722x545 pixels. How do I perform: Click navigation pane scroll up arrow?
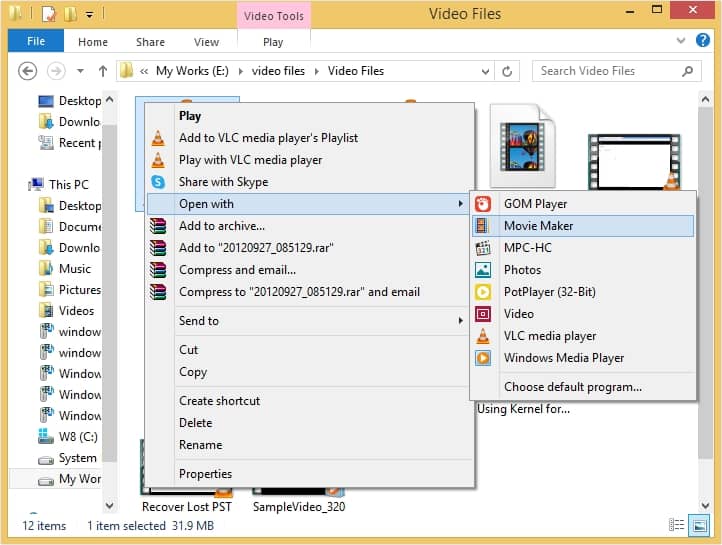[110, 99]
